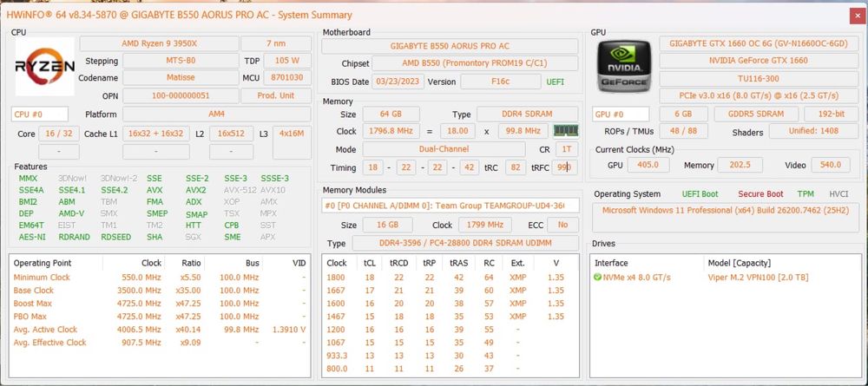Click the MTS-B0 stepping field
This screenshot has width=868, height=386.
click(181, 61)
